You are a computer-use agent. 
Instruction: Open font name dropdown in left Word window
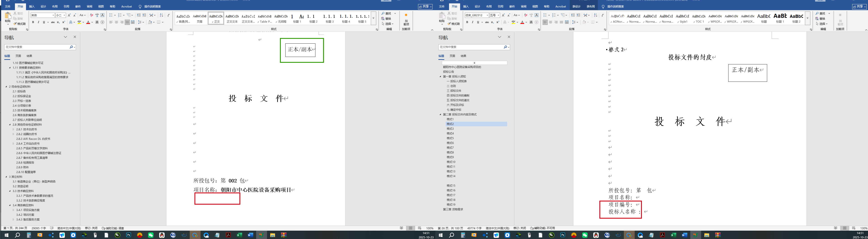(x=53, y=15)
